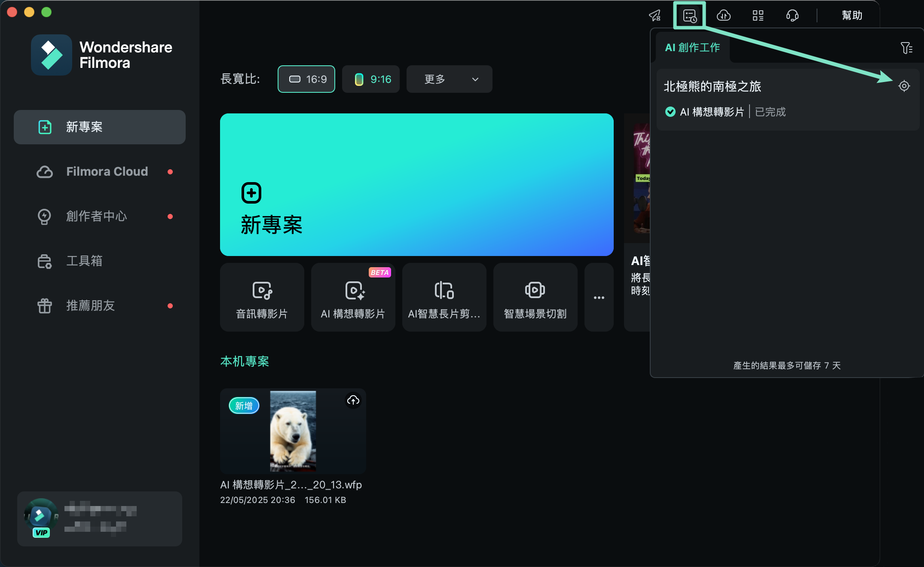Click the red macOS close window button

point(12,12)
